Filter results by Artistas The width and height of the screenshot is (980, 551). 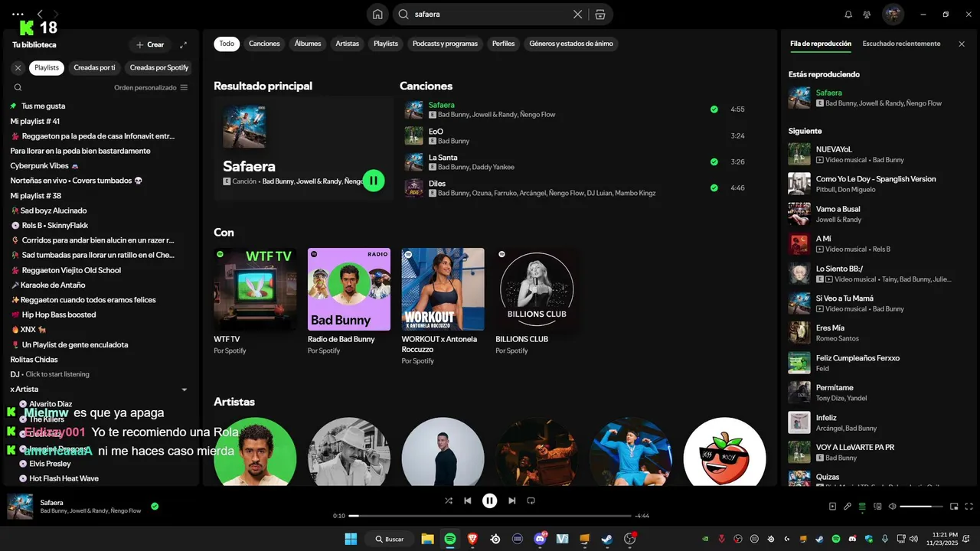pyautogui.click(x=347, y=44)
